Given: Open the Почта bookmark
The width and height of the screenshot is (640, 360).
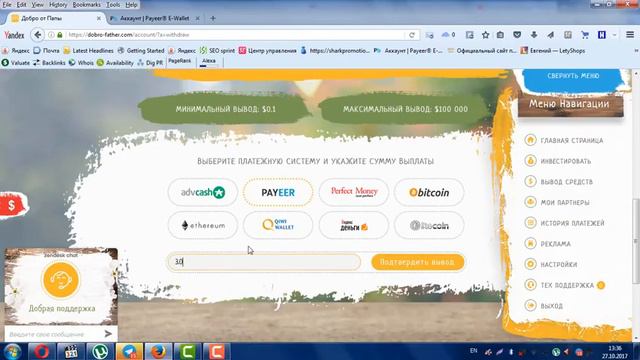Looking at the screenshot, I should tap(47, 51).
